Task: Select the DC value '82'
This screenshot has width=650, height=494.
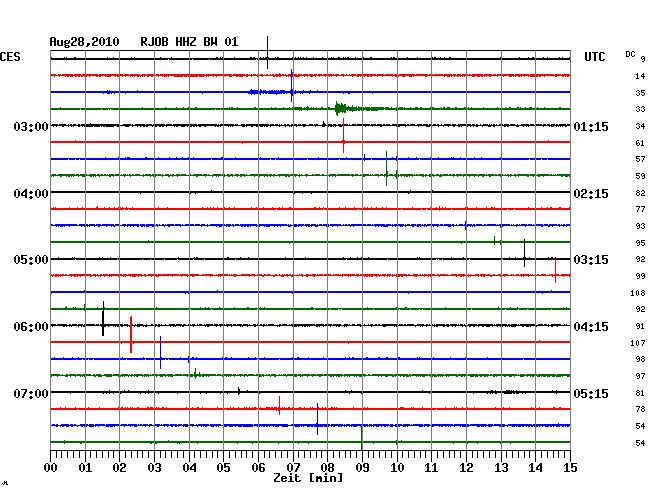Action: coord(640,193)
